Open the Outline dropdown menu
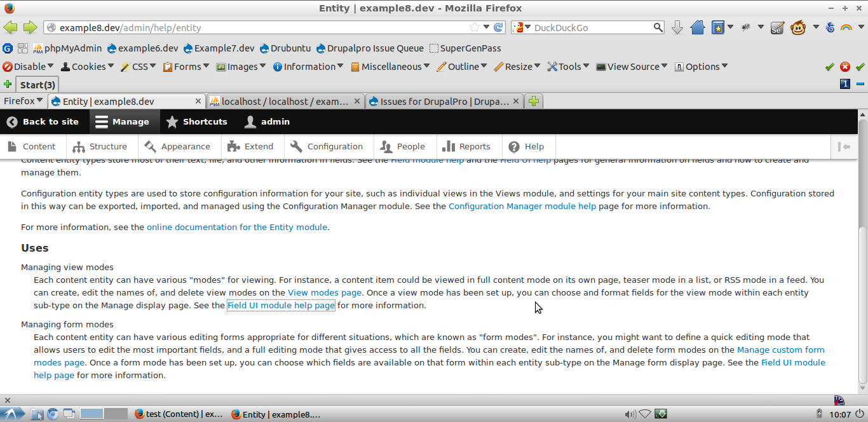Image resolution: width=868 pixels, height=422 pixels. pos(462,67)
